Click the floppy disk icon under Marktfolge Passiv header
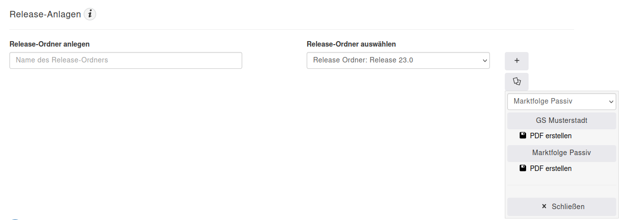Screen dimensions: 644x220 (x=523, y=168)
